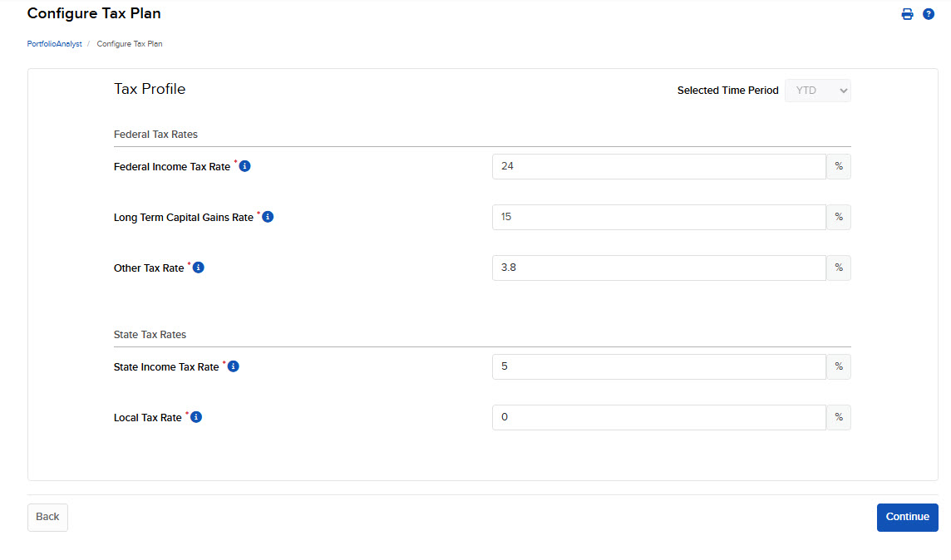Click the print icon in the header
This screenshot has width=951, height=560.
point(907,13)
